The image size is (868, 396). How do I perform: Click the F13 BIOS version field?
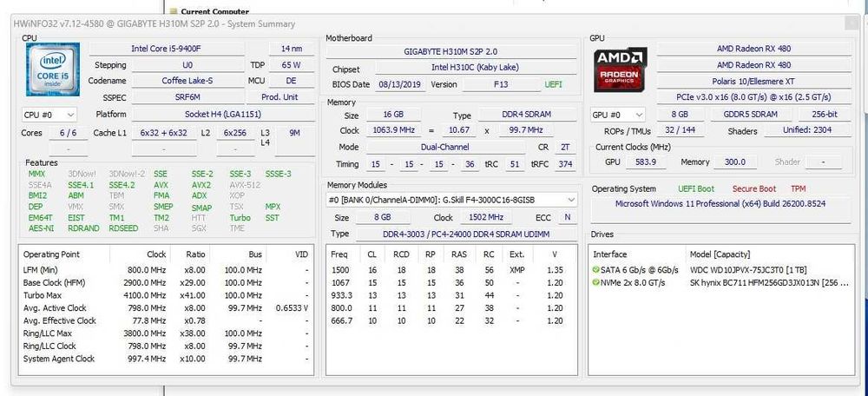[502, 85]
